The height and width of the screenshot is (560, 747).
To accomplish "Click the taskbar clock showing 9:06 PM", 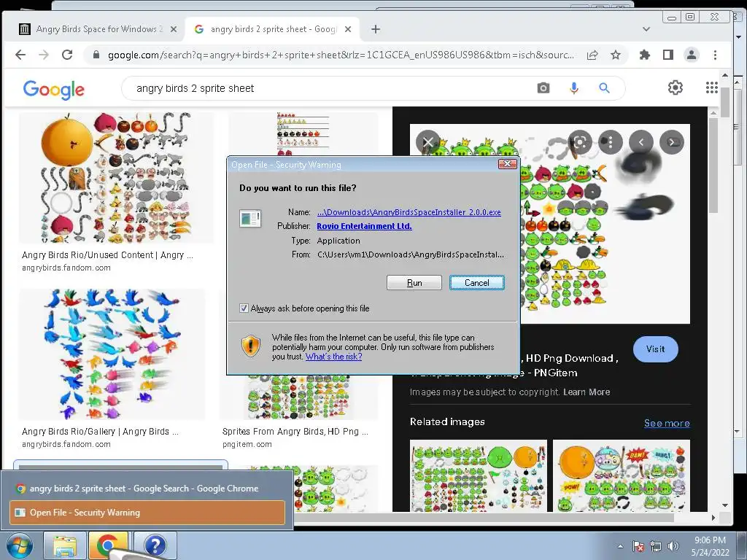I will click(x=710, y=546).
